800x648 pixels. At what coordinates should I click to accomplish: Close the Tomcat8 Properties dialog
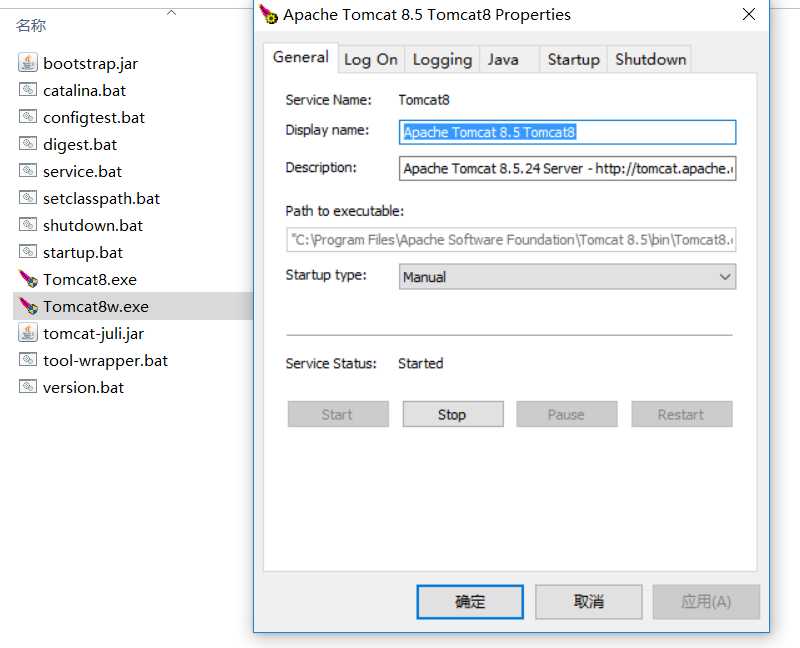tap(748, 14)
